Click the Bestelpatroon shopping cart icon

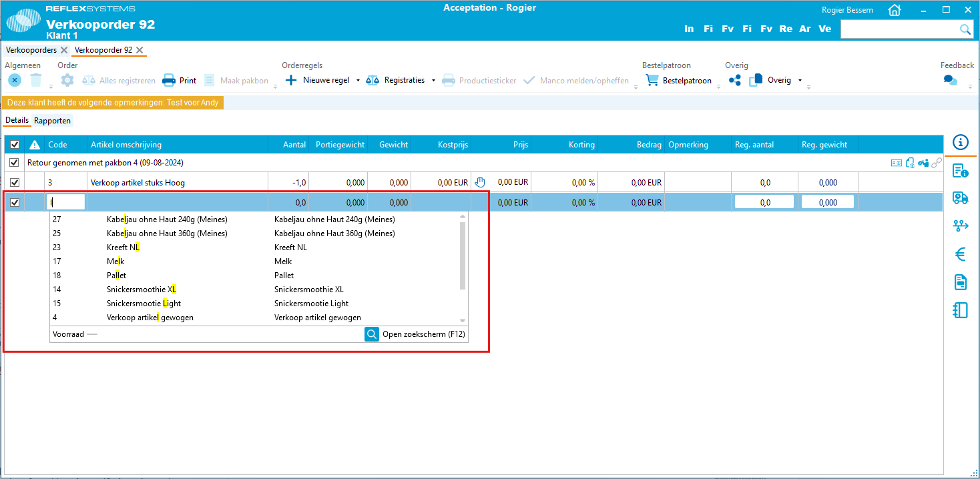[651, 80]
